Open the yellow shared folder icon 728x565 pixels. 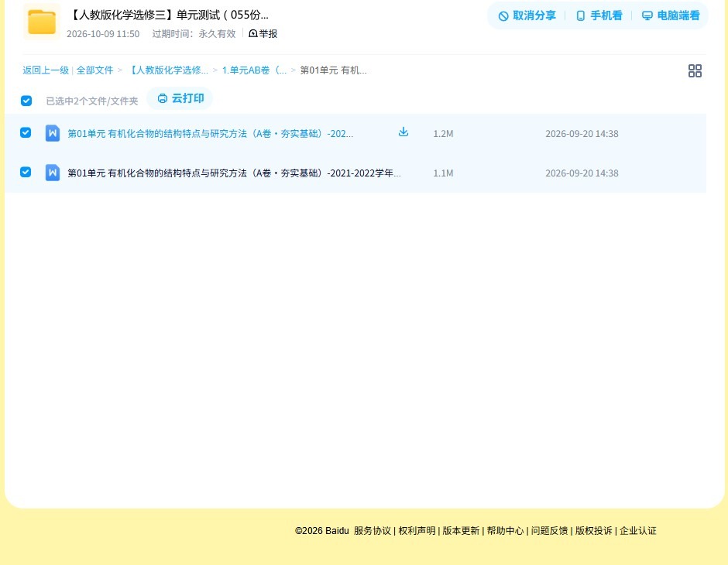(41, 22)
